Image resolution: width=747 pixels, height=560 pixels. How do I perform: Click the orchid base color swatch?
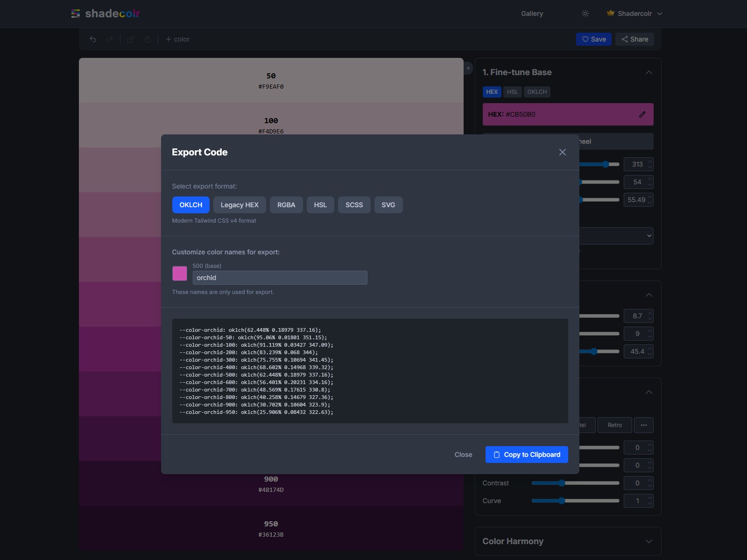(x=180, y=273)
